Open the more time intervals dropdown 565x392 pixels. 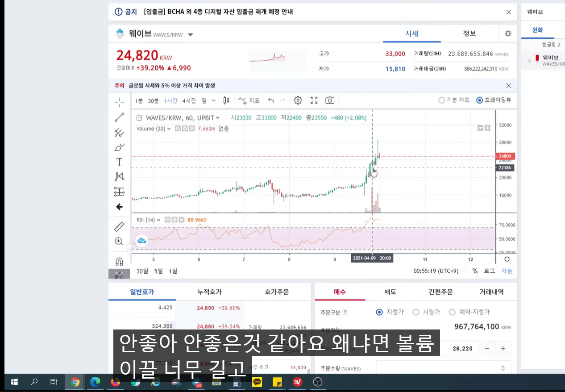click(214, 100)
